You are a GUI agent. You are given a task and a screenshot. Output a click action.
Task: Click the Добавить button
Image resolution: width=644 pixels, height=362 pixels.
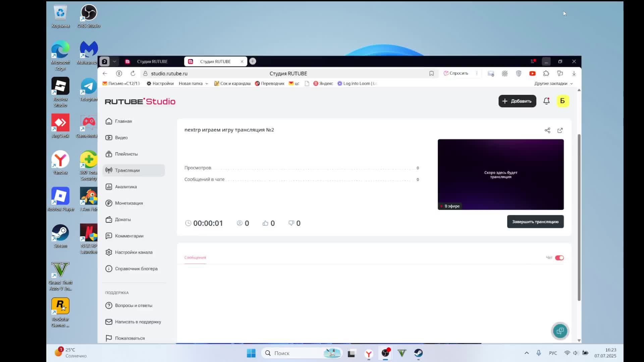517,101
